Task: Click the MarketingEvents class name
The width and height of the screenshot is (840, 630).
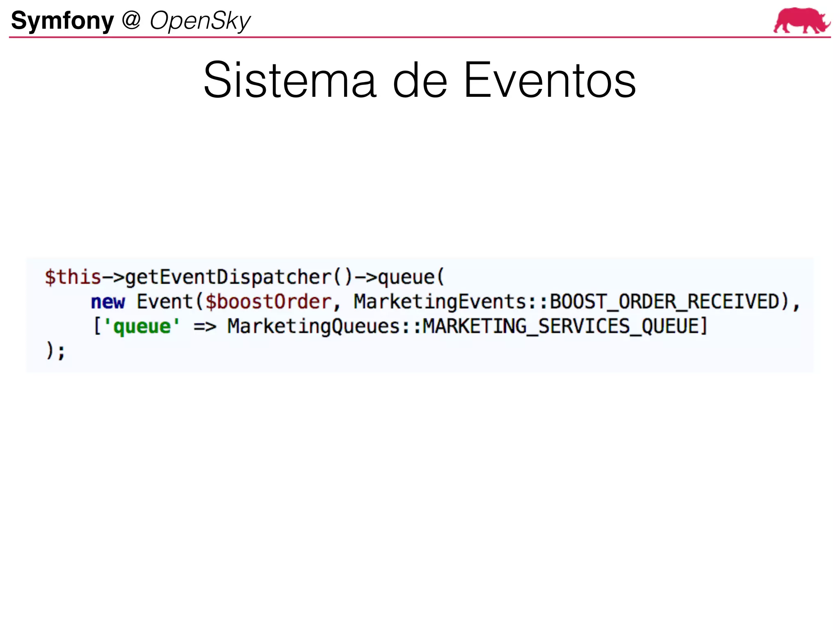Action: pyautogui.click(x=440, y=302)
